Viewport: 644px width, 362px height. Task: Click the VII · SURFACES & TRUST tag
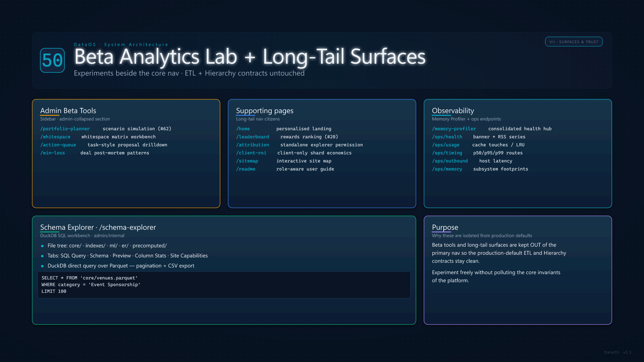574,42
